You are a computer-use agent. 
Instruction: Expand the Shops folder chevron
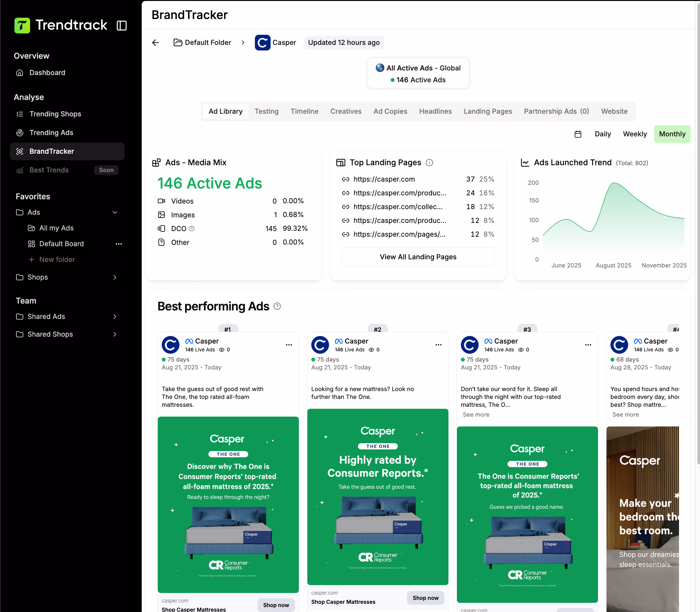coord(115,277)
